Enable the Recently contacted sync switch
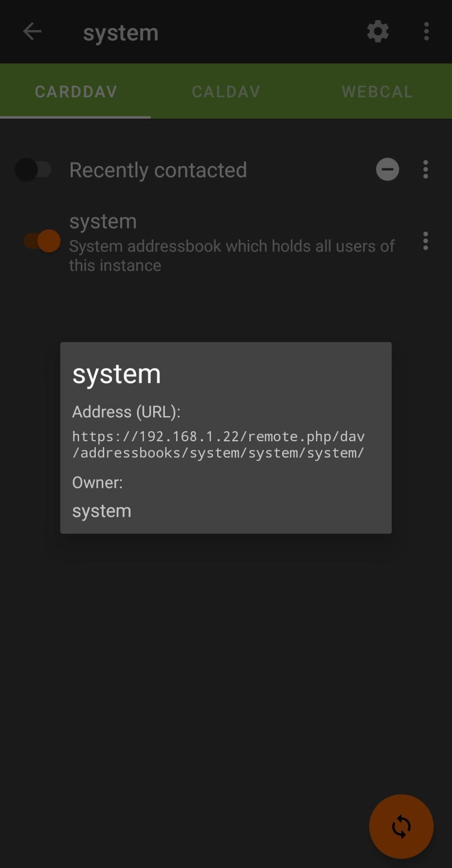 34,169
